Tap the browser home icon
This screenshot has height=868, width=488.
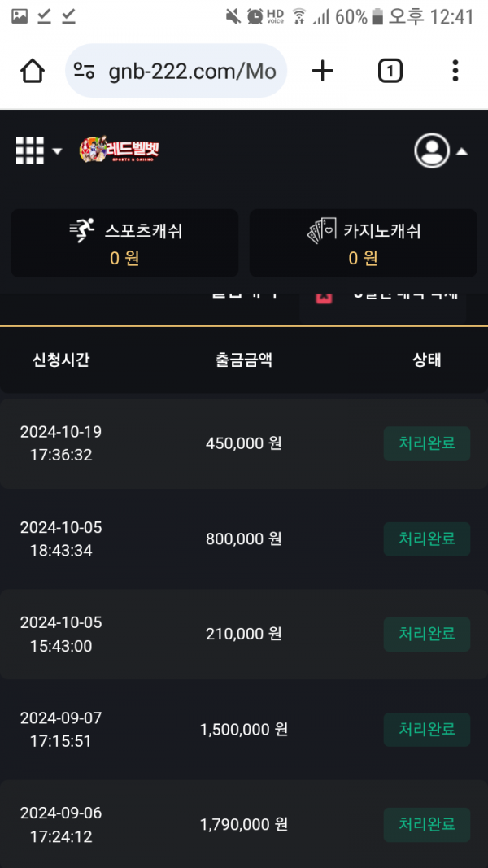pos(33,72)
